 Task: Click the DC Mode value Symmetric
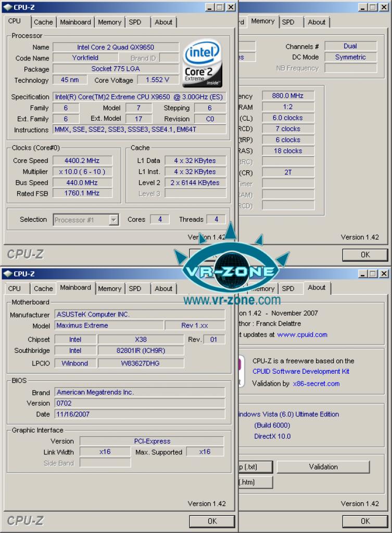pyautogui.click(x=350, y=57)
